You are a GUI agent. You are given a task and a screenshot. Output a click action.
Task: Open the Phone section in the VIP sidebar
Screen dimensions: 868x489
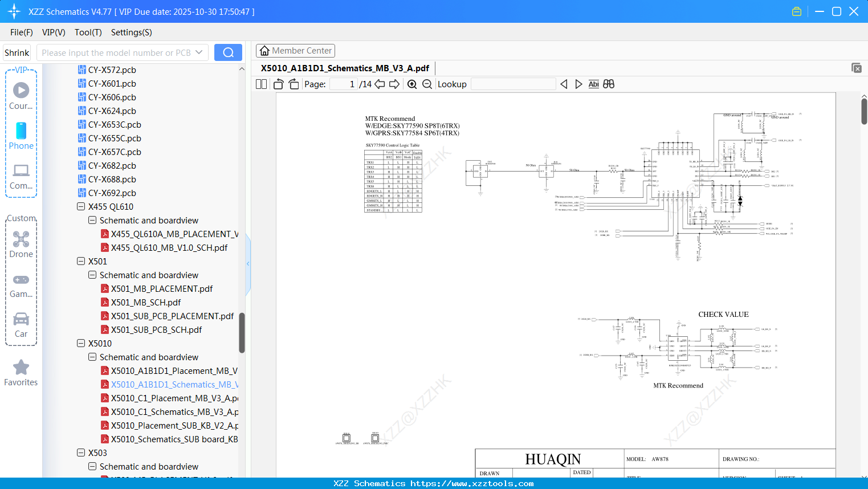coord(21,136)
